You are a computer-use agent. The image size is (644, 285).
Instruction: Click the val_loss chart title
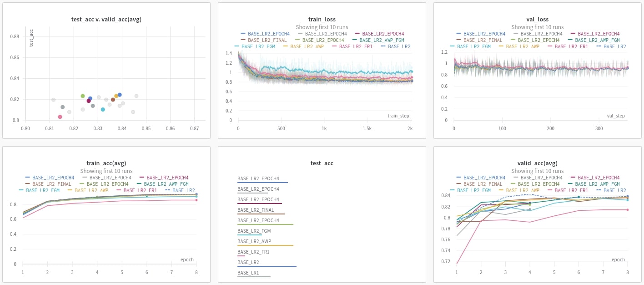coord(537,20)
